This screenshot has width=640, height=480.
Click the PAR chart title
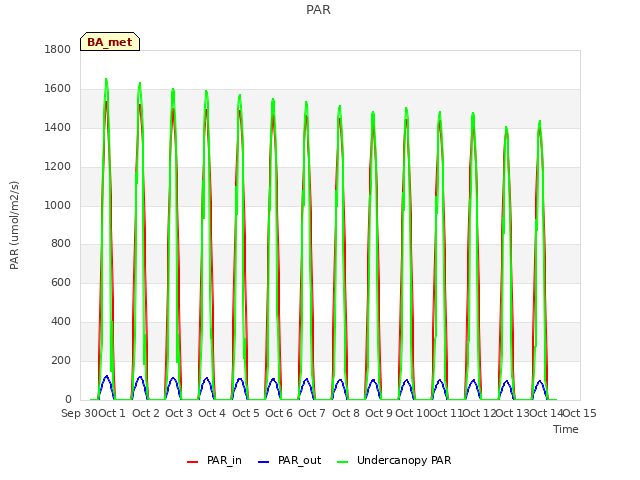pos(318,9)
